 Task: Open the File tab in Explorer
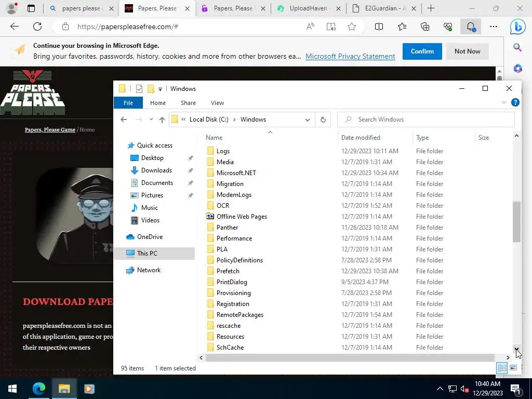tap(128, 103)
